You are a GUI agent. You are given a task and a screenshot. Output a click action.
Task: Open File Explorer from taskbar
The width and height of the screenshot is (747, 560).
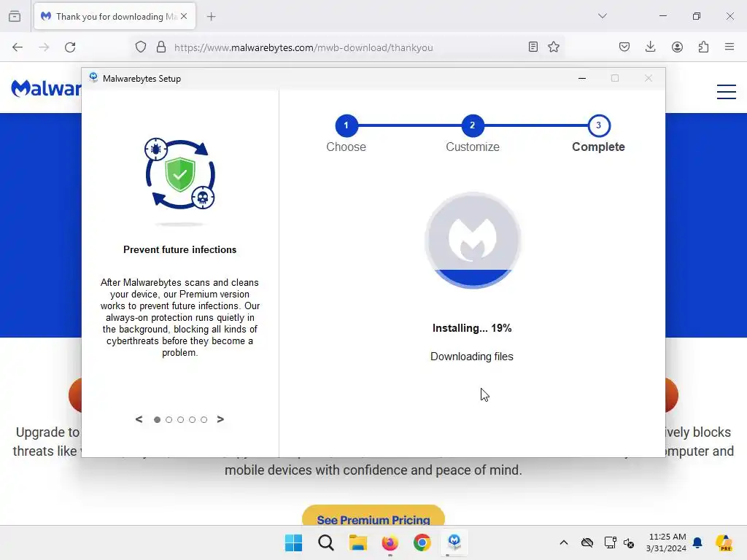pos(357,542)
